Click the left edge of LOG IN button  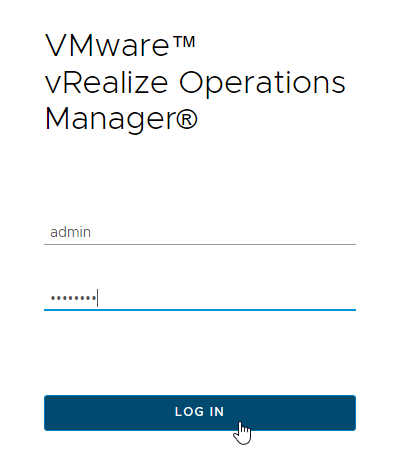pyautogui.click(x=50, y=413)
